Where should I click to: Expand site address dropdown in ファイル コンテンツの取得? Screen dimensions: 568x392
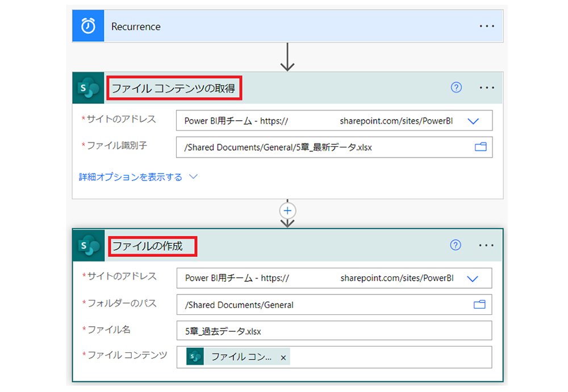(473, 121)
